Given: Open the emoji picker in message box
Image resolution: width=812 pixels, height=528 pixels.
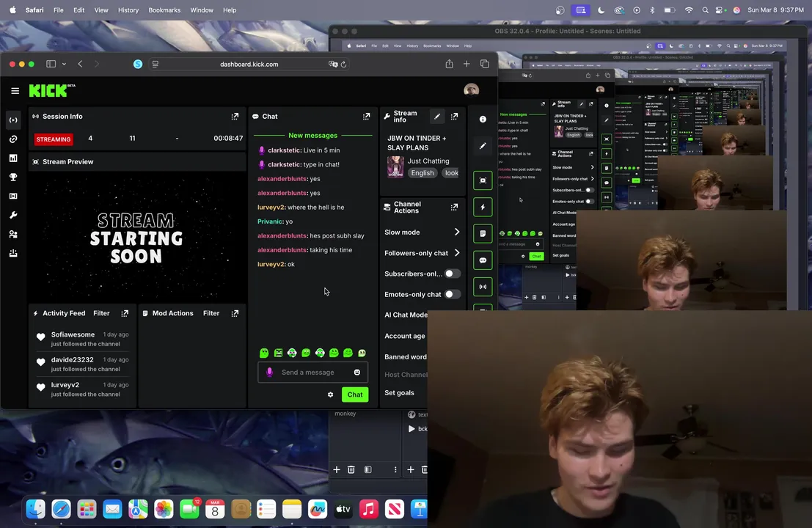Looking at the screenshot, I should [x=356, y=373].
